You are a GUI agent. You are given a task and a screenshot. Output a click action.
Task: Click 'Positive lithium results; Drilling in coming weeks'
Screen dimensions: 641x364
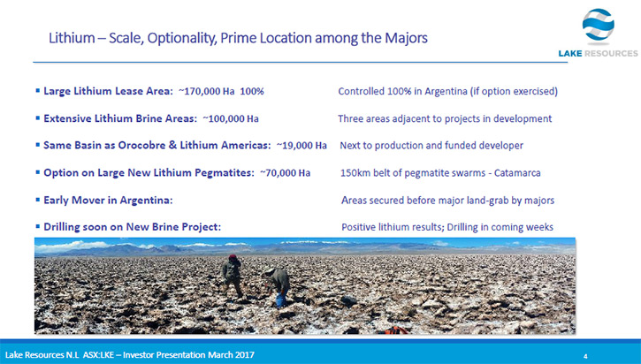point(447,227)
